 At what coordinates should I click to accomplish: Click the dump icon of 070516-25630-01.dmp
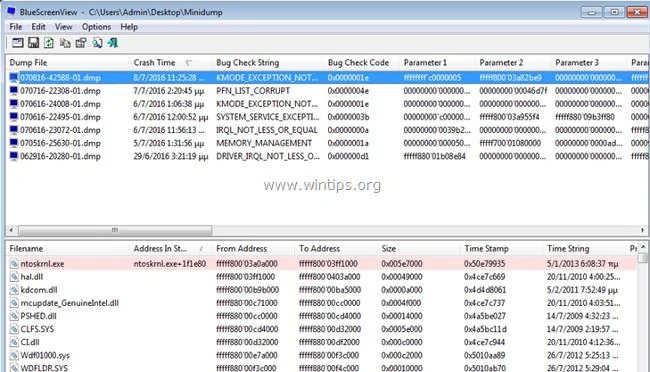tap(14, 143)
